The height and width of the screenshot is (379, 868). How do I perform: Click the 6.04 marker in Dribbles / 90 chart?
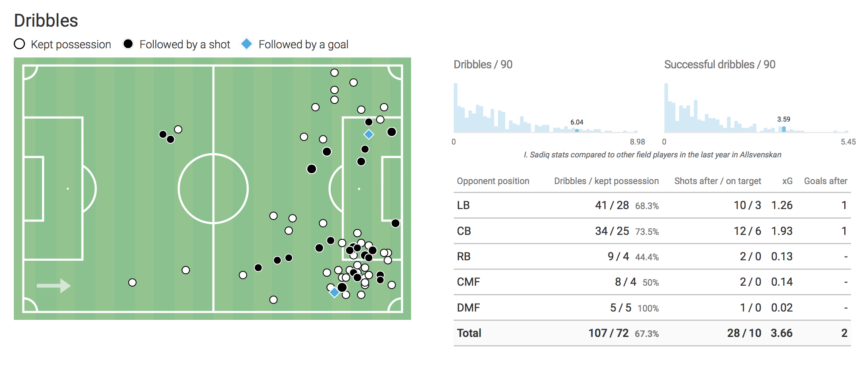(x=577, y=130)
